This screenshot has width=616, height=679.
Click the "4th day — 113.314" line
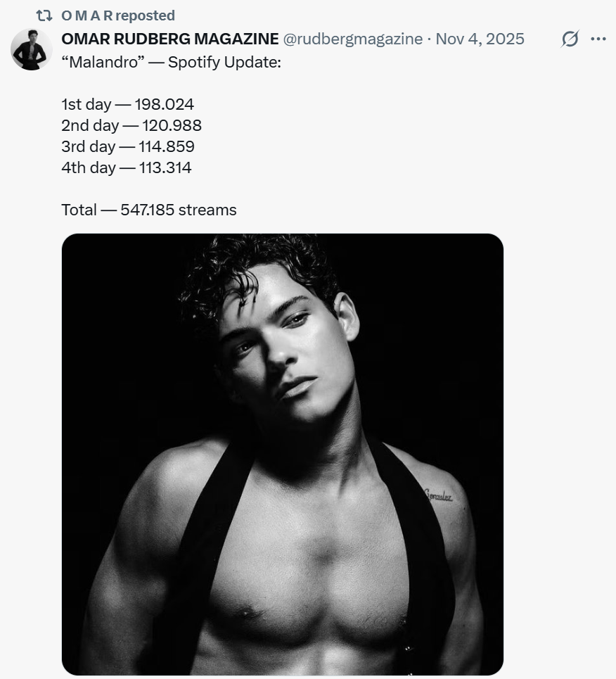tap(127, 167)
